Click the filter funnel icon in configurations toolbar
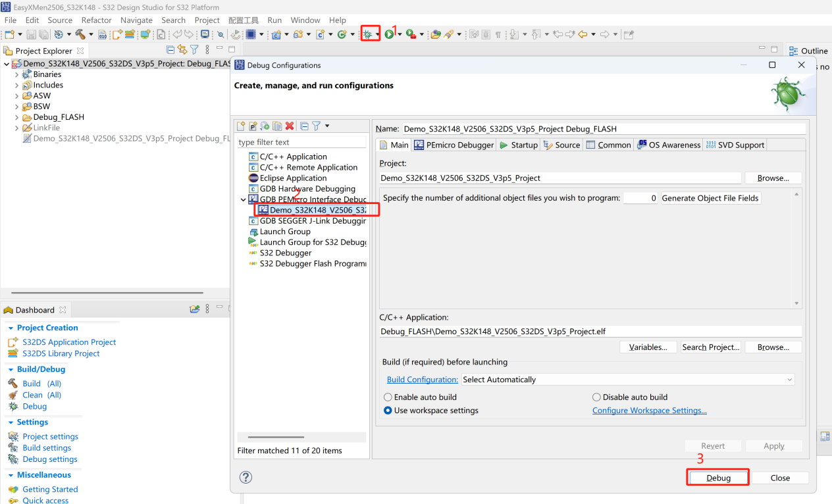This screenshot has width=832, height=504. point(316,126)
